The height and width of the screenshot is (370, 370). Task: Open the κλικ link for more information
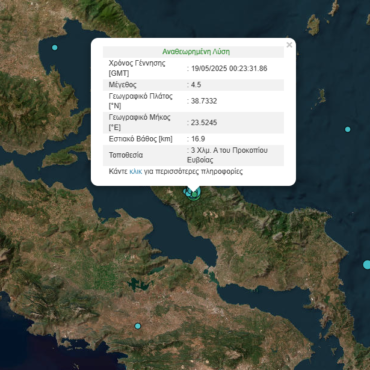(x=135, y=172)
